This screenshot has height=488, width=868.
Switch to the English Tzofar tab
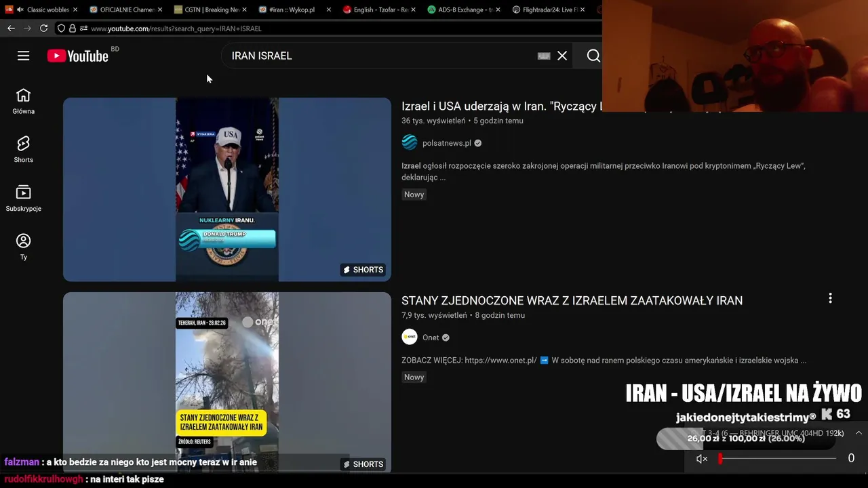tap(380, 9)
